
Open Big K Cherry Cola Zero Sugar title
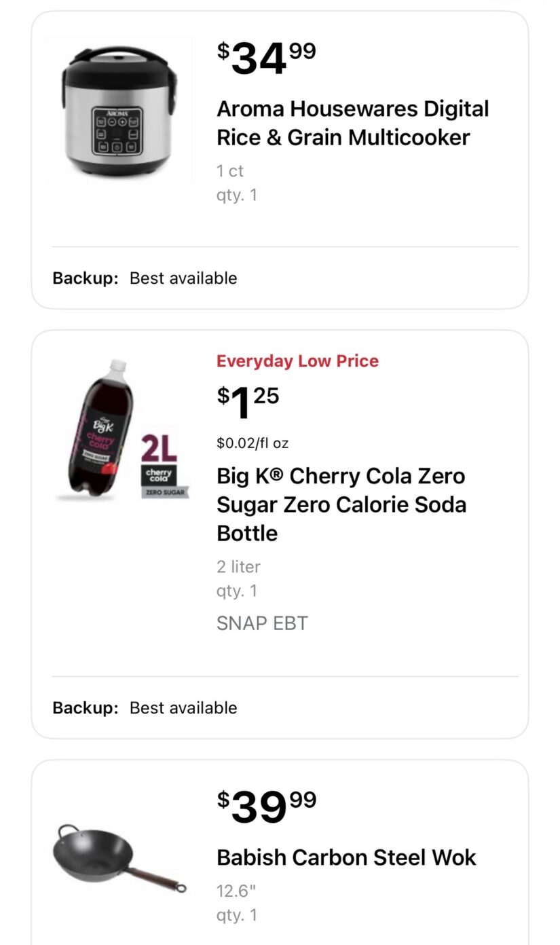[x=341, y=504]
